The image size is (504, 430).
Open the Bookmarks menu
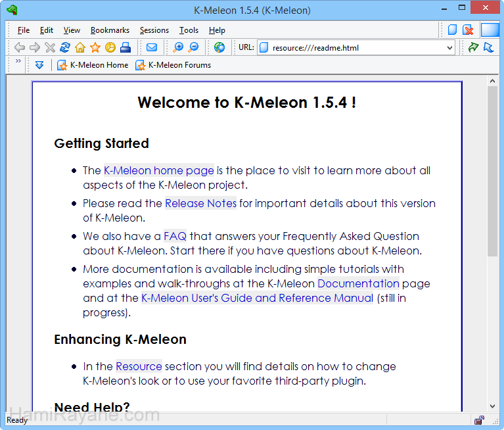[110, 30]
